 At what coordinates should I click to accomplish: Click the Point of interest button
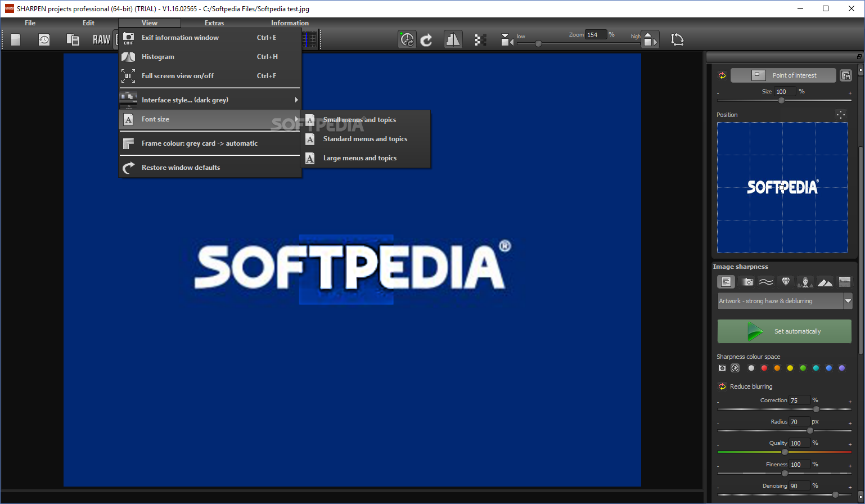pos(784,75)
